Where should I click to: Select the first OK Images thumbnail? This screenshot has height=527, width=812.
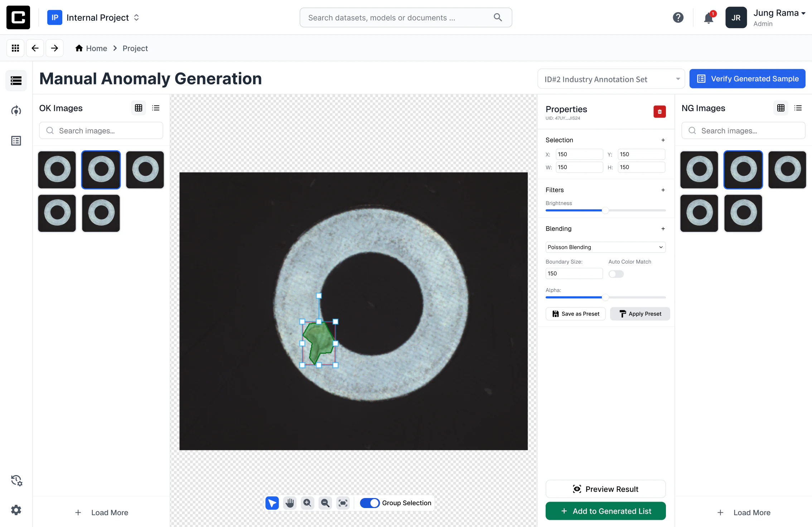click(57, 170)
